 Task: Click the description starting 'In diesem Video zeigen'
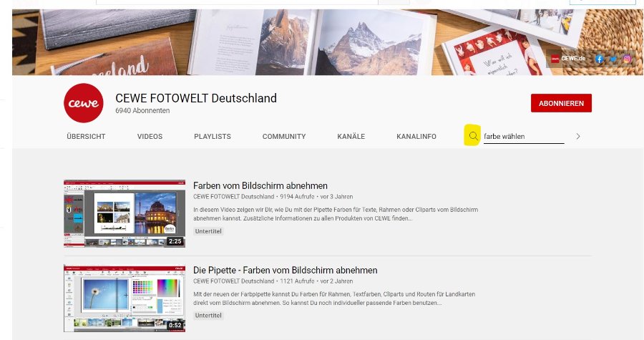click(x=336, y=214)
